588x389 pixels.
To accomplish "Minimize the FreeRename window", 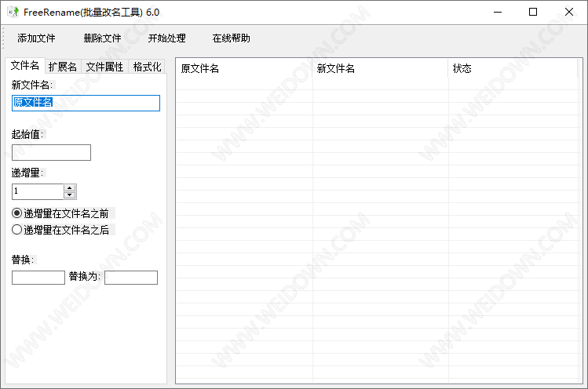I will 498,12.
